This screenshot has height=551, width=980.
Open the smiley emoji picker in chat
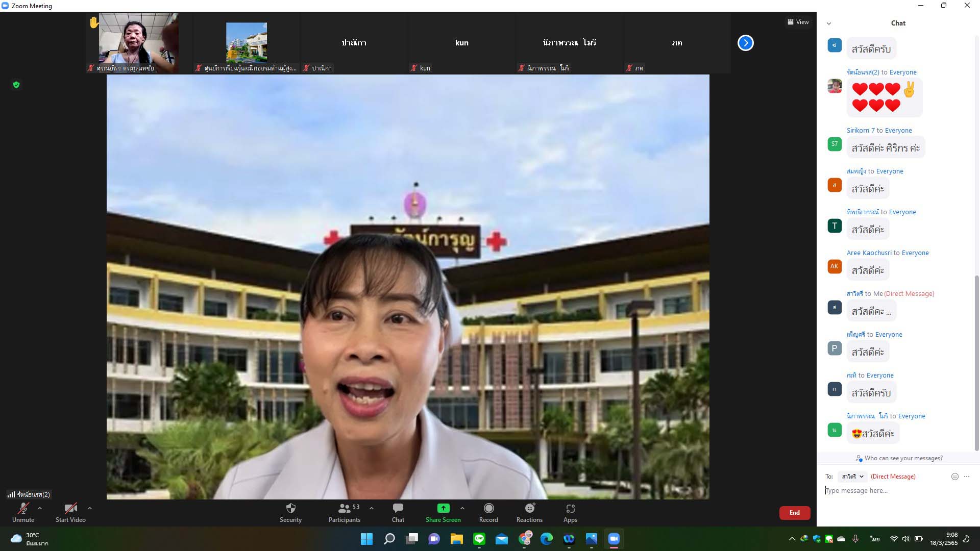[x=954, y=477]
